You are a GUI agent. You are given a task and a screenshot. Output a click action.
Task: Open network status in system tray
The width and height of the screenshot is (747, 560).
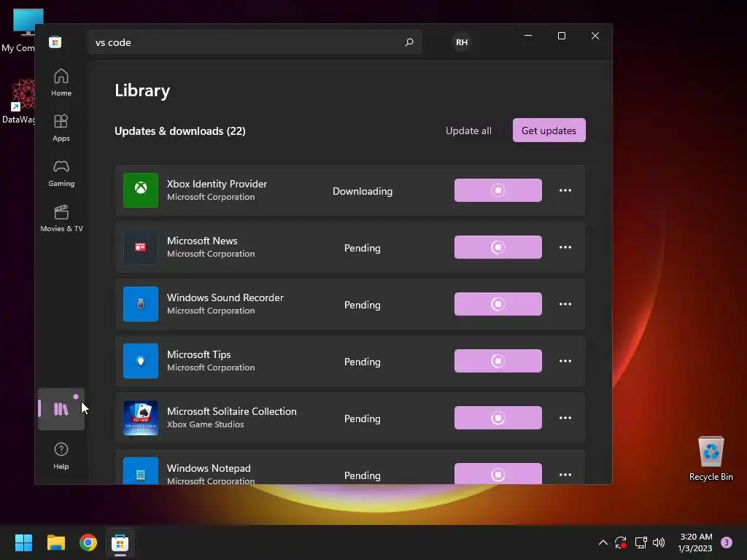click(x=640, y=542)
